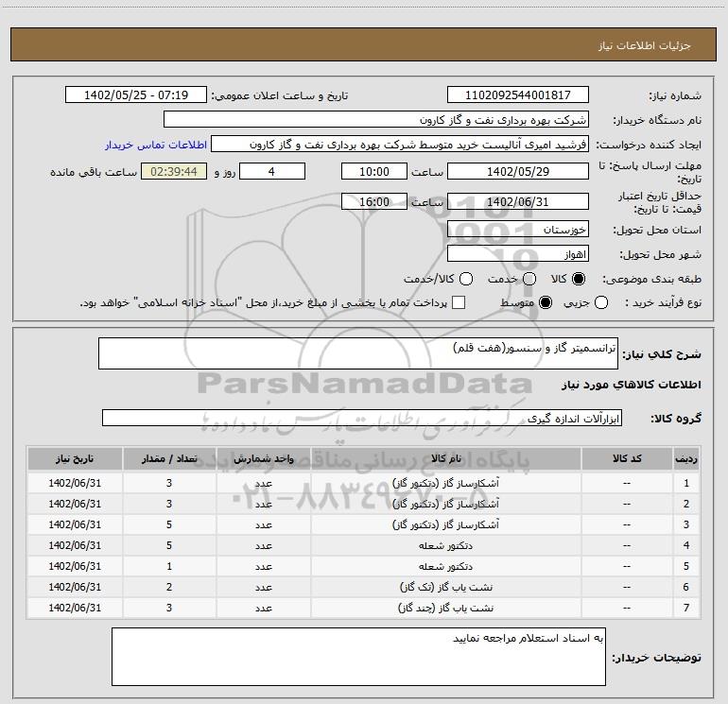Image resolution: width=728 pixels, height=704 pixels.
Task: Select row 2 item آشکارساز گاز (دتکتور گاز)
Action: [x=445, y=504]
